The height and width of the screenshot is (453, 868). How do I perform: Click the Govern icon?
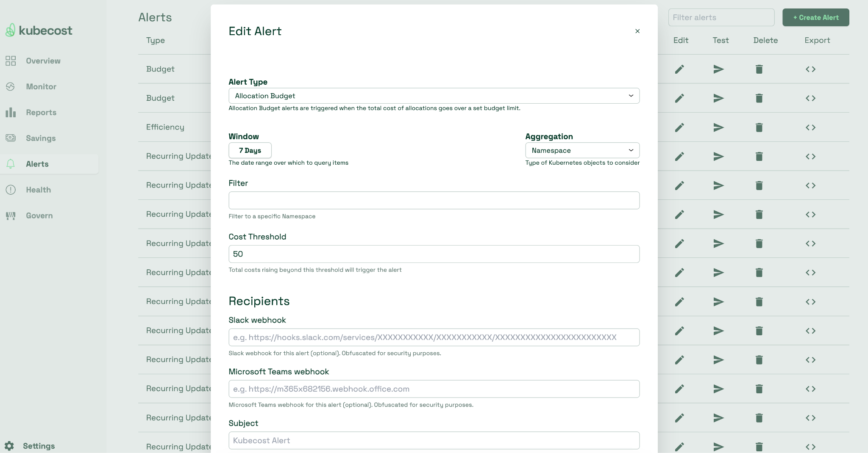[x=11, y=216]
